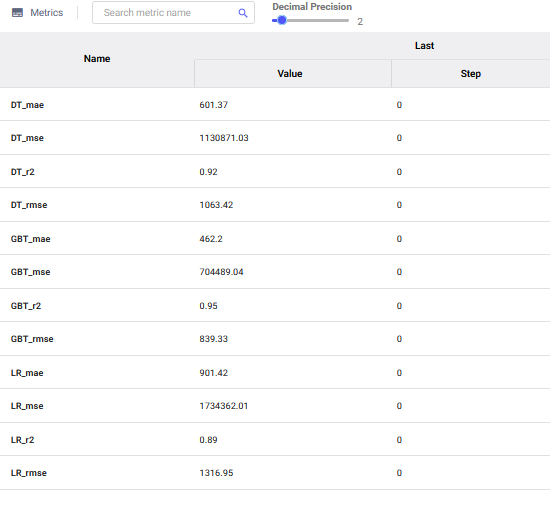Click the value 704489.04
The width and height of the screenshot is (550, 508).
point(221,272)
